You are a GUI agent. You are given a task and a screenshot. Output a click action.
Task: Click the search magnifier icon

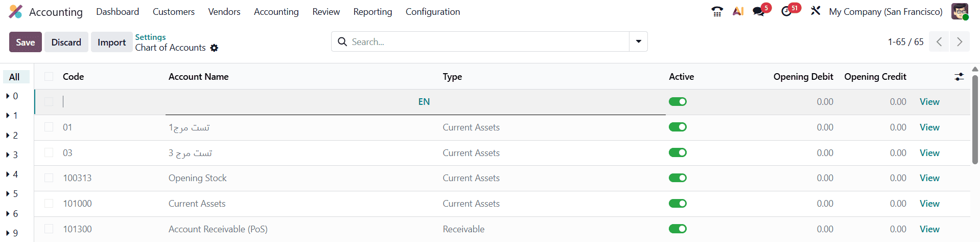pyautogui.click(x=342, y=42)
